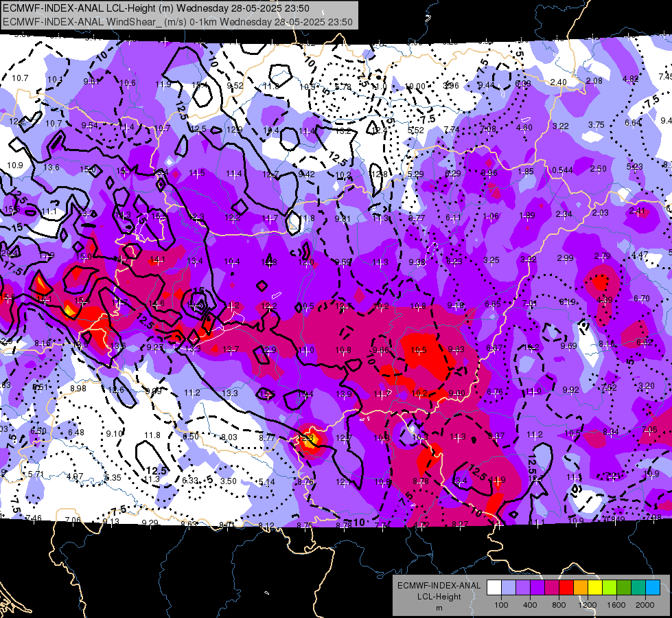
Task: Select the lavender legend swatch
Action: pyautogui.click(x=523, y=588)
